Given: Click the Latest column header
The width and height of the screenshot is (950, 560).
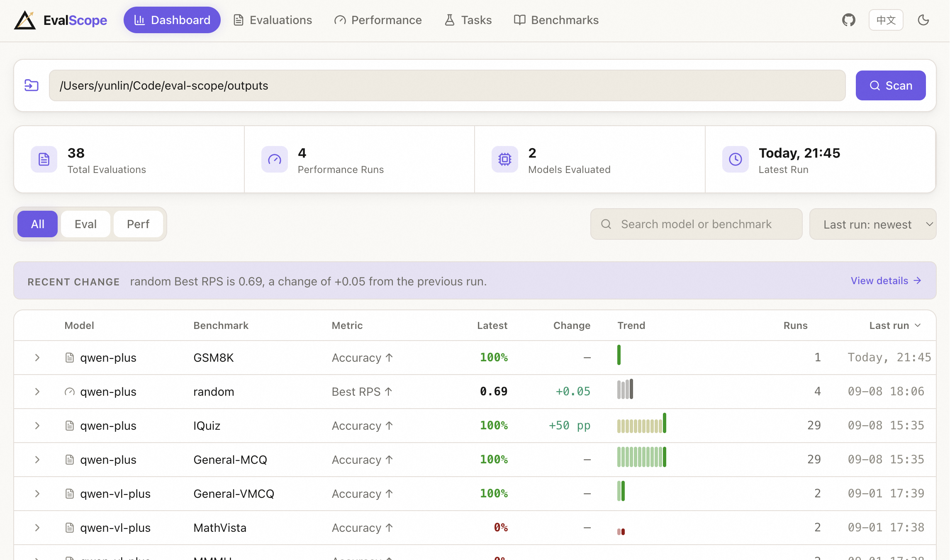Looking at the screenshot, I should point(492,326).
